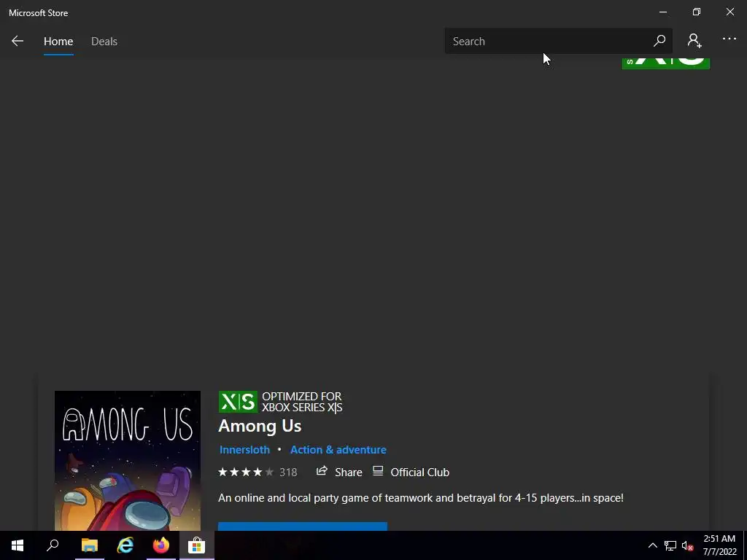Click the Xbox Series X|S badge
Viewport: 747px width, 560px height.
pos(238,402)
